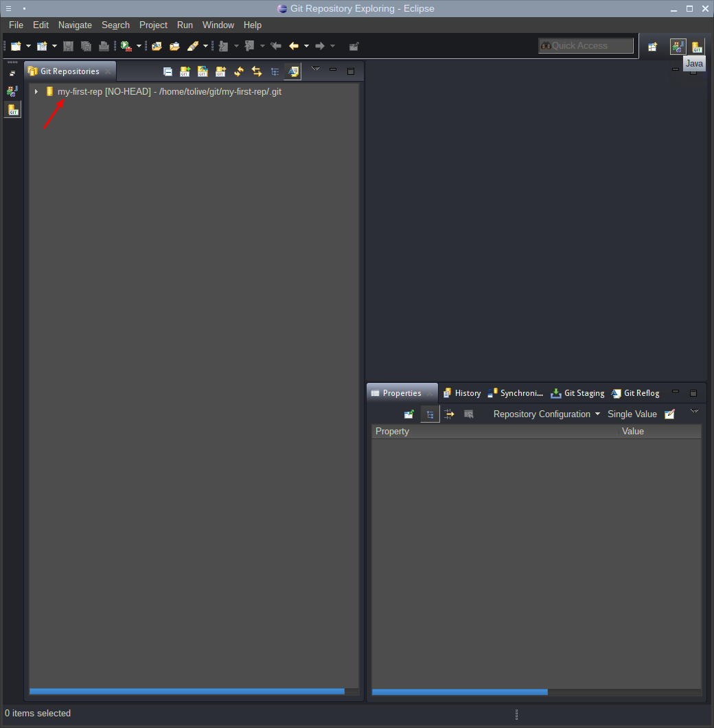714x728 pixels.
Task: Open the Git Repositories view menu chevron
Action: click(315, 69)
